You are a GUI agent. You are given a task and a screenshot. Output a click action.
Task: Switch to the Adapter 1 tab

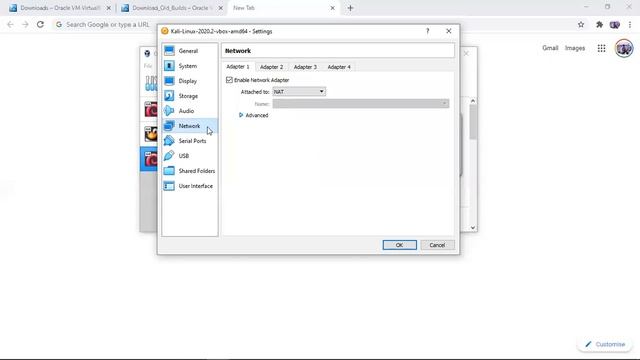click(238, 67)
